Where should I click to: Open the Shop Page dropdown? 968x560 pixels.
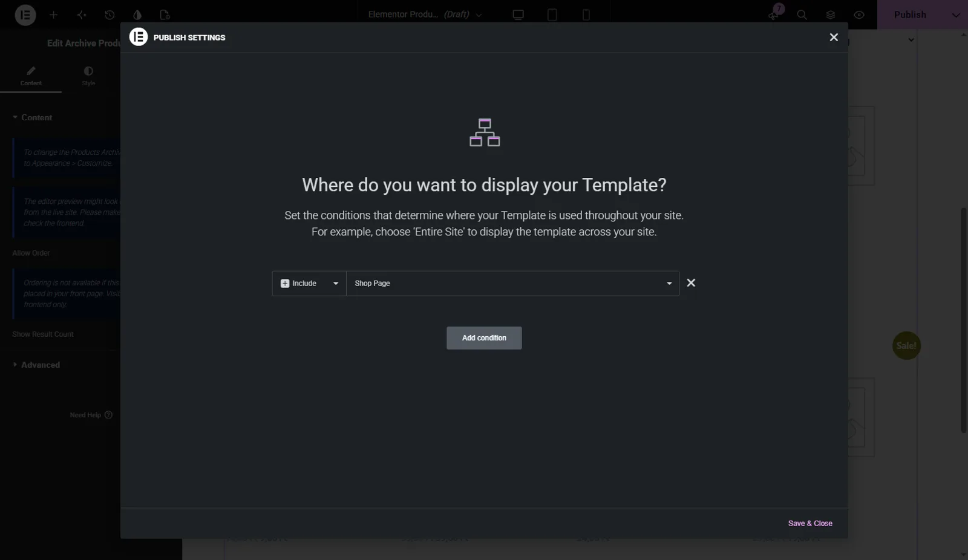pos(512,283)
